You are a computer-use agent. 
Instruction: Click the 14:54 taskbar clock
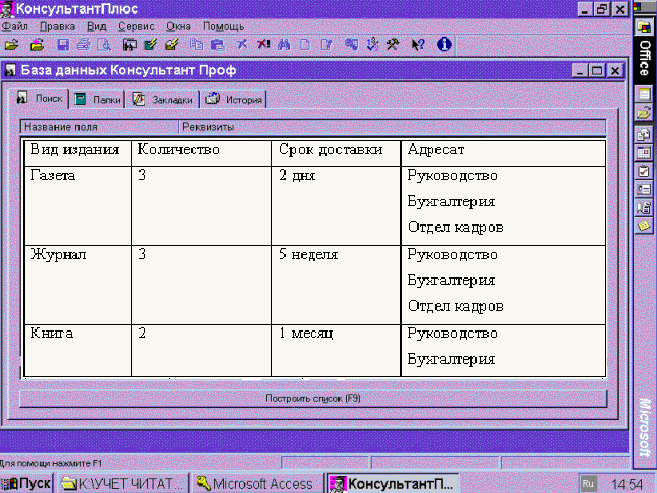click(x=626, y=485)
